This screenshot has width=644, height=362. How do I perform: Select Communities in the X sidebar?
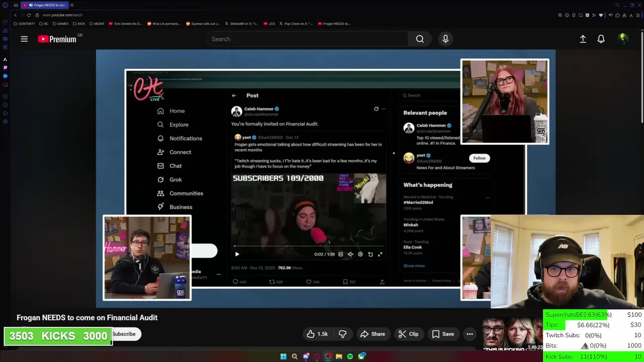coord(180,193)
